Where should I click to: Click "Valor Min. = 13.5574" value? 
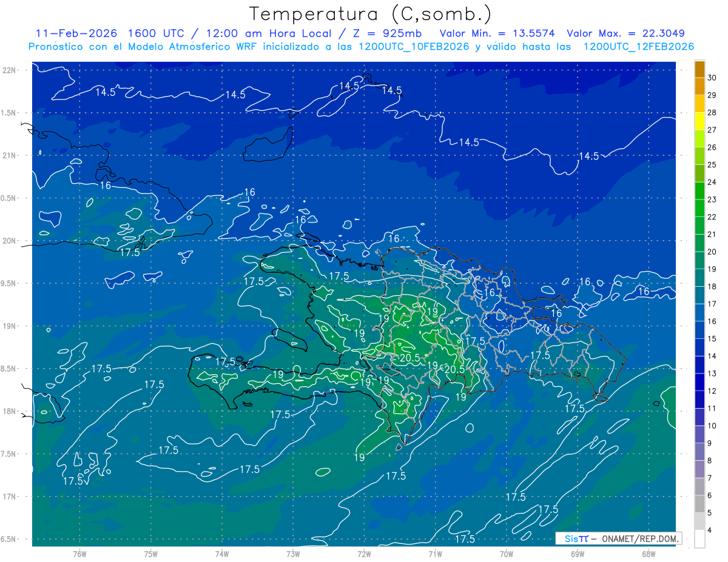click(x=498, y=33)
